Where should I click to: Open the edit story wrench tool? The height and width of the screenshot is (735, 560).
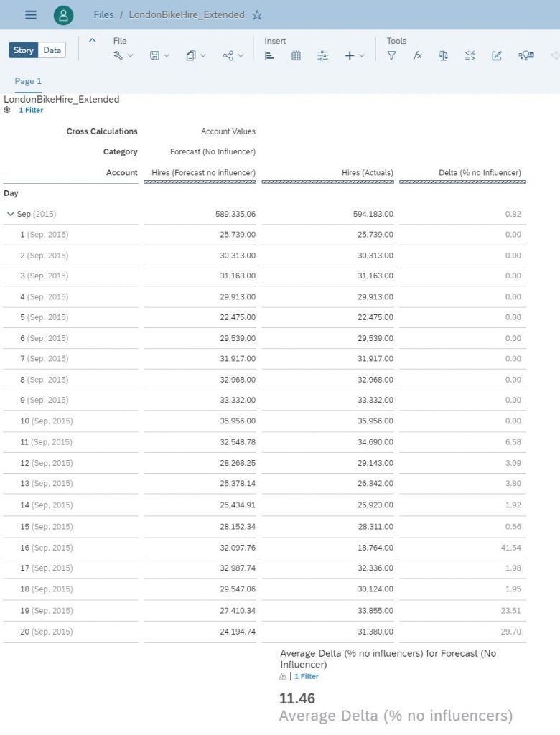click(118, 56)
